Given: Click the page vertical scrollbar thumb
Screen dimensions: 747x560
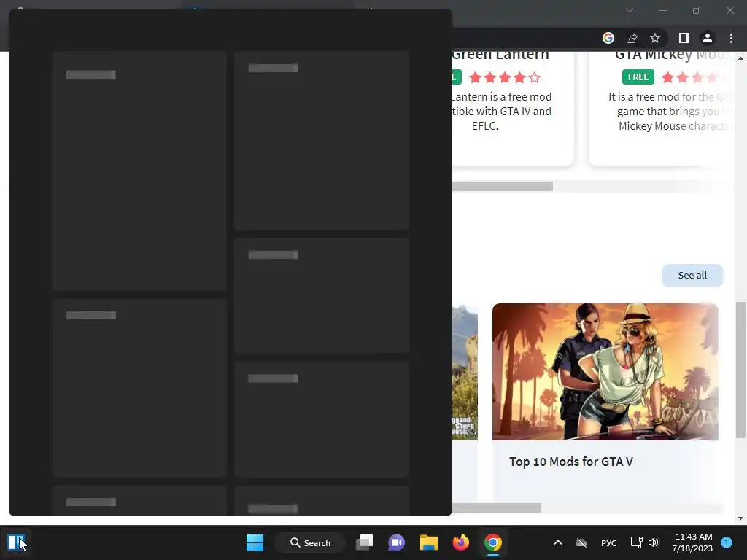Looking at the screenshot, I should click(x=740, y=370).
